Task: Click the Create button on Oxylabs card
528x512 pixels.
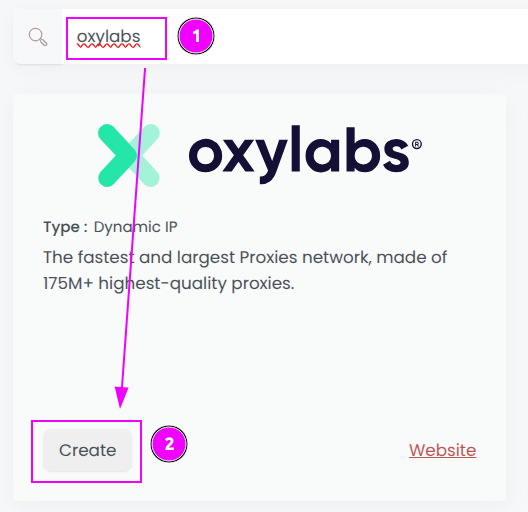Action: pyautogui.click(x=88, y=450)
